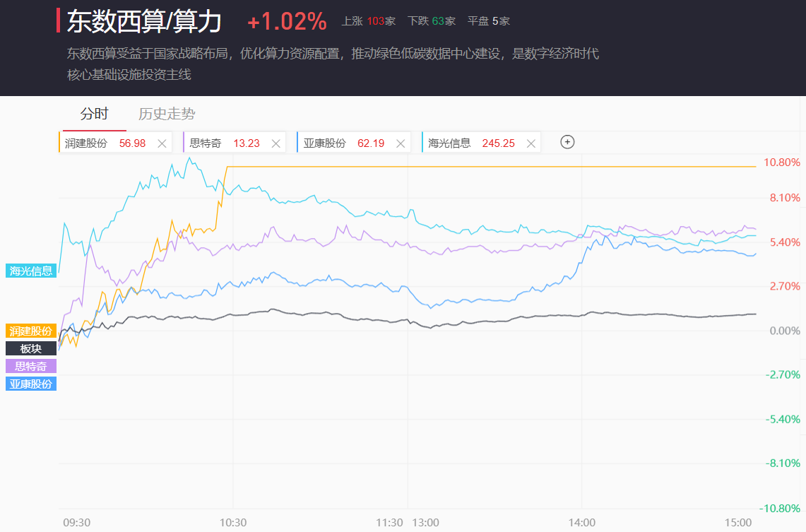Click the 思特奇 13.23 chip

(226, 143)
